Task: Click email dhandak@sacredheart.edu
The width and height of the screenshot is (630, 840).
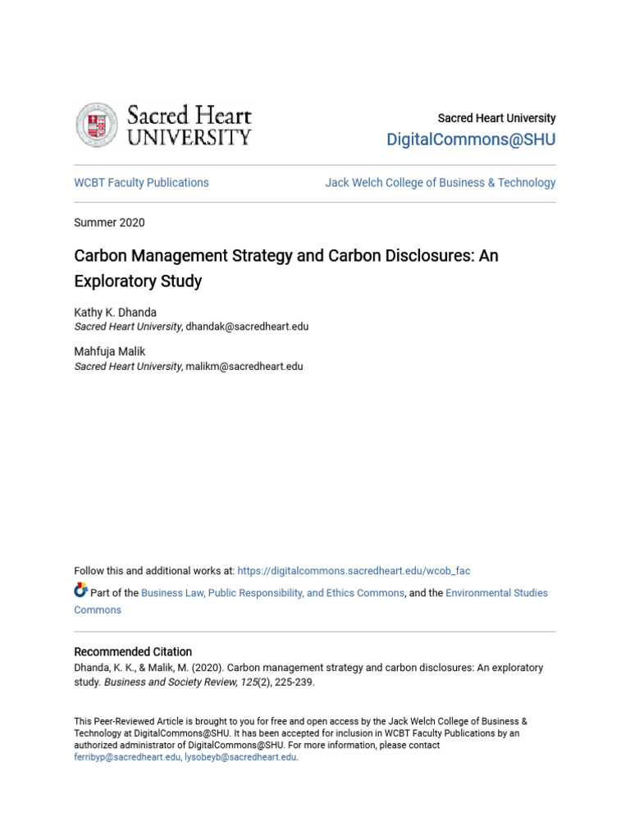Action: (x=247, y=326)
